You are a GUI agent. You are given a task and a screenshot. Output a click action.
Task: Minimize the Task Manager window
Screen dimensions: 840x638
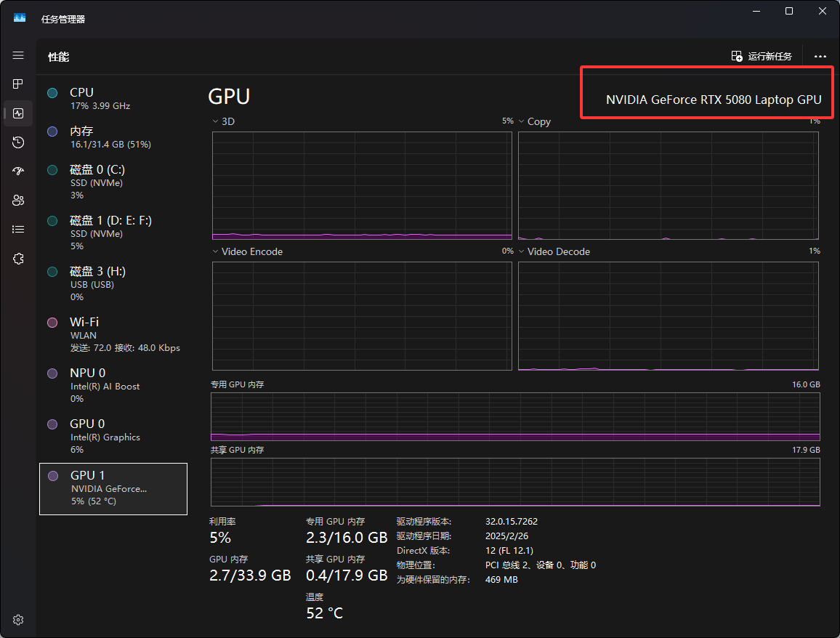(x=756, y=11)
